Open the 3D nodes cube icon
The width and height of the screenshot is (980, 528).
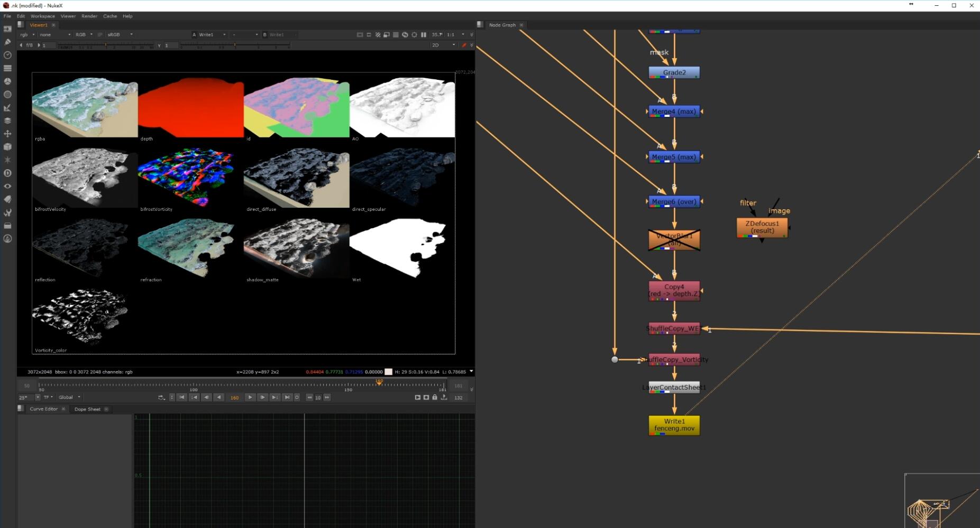[x=7, y=147]
